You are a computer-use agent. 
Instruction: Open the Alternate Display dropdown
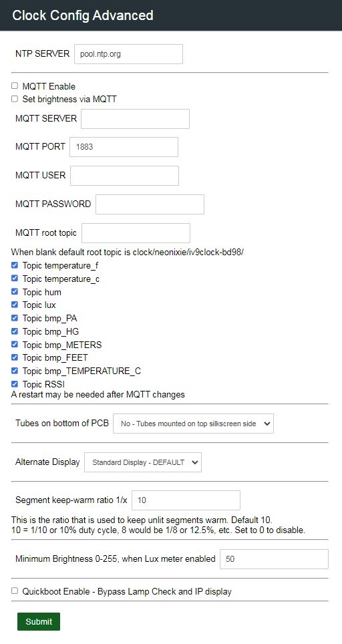point(142,462)
